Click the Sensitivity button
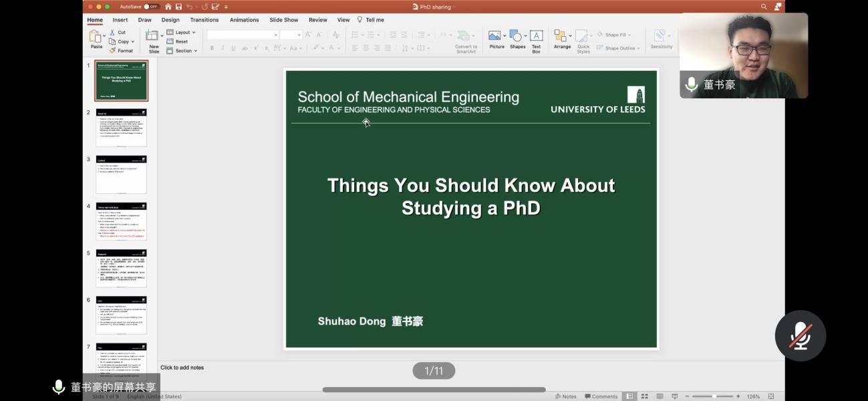Viewport: 868px width, 401px height. (x=662, y=39)
